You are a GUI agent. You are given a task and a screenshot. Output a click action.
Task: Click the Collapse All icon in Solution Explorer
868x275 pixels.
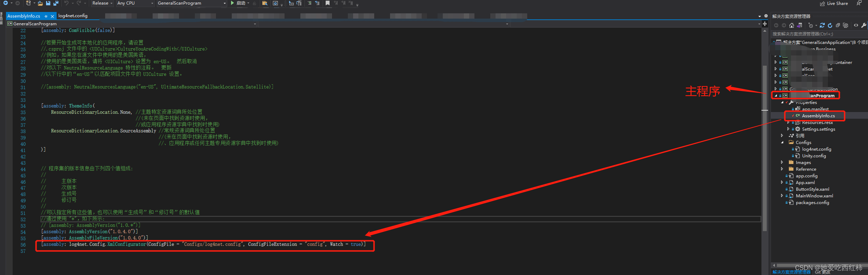[x=838, y=25]
